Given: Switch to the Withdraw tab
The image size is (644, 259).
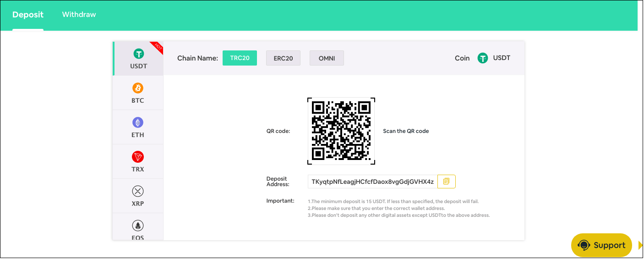Looking at the screenshot, I should pos(79,15).
